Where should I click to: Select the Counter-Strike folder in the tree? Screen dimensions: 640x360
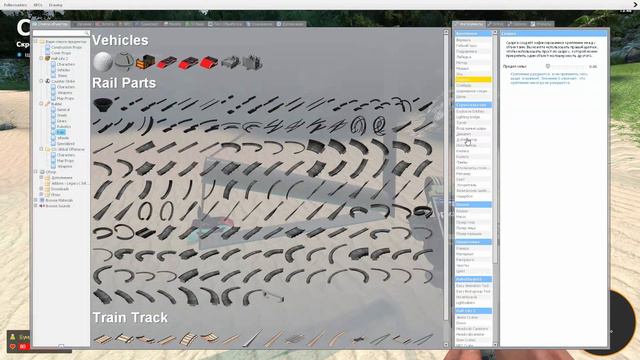pos(63,81)
